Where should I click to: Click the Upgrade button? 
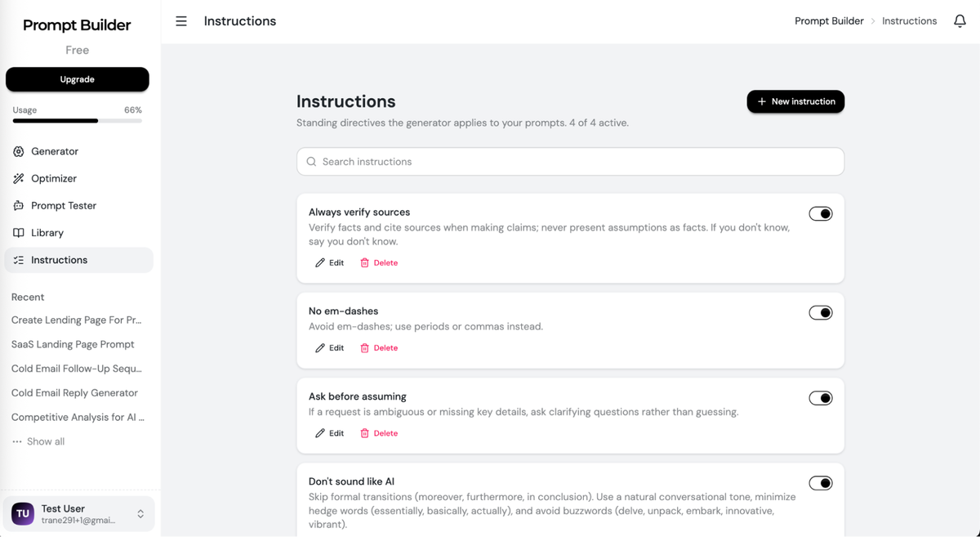(x=78, y=79)
